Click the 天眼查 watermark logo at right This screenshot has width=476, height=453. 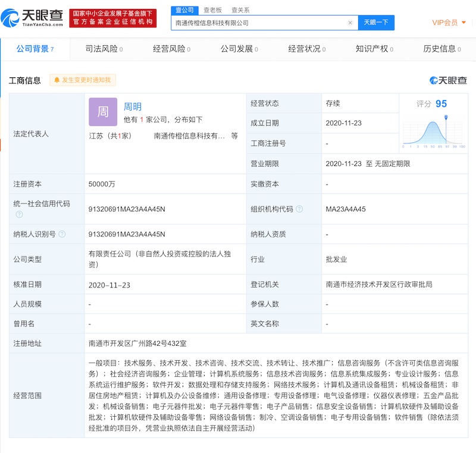448,80
